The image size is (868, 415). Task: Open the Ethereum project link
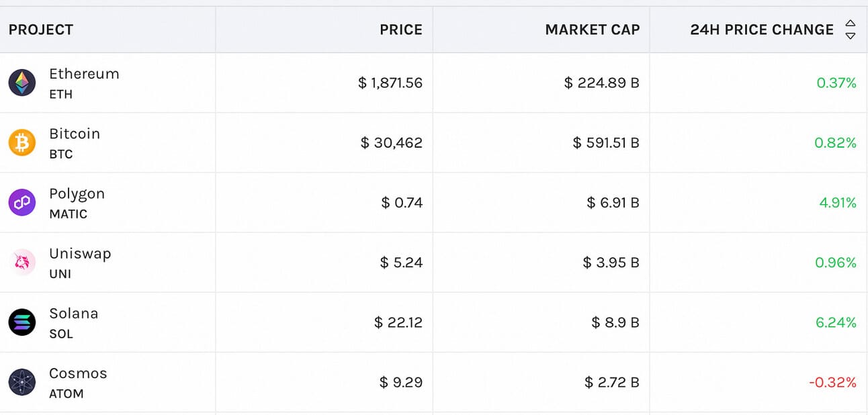click(84, 74)
